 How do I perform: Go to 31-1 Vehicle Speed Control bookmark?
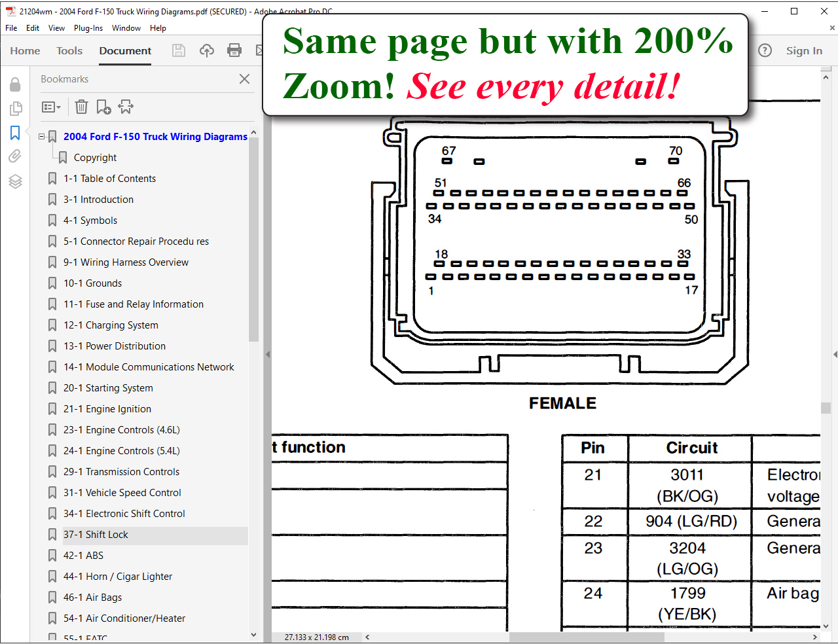122,493
